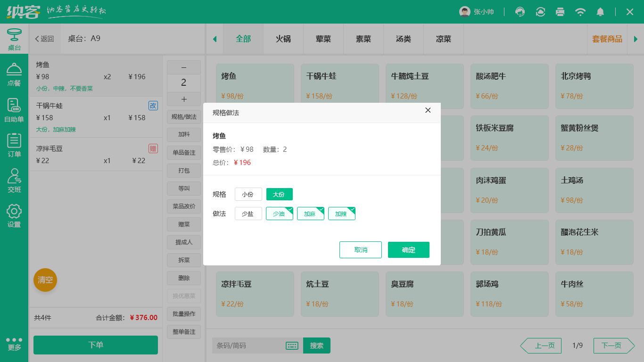The width and height of the screenshot is (644, 362).
Task: Open the 套餐商品 tab
Action: (x=607, y=39)
